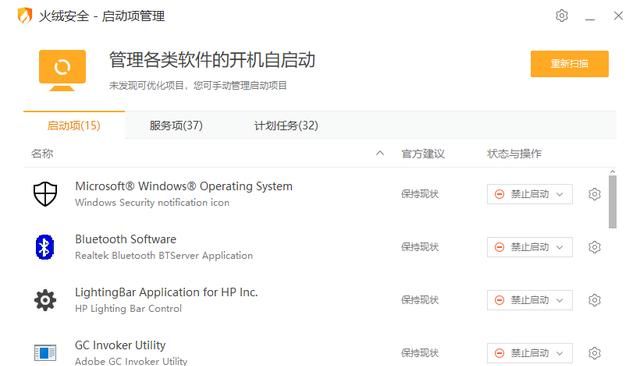Open gear settings for Windows Security row

click(594, 194)
